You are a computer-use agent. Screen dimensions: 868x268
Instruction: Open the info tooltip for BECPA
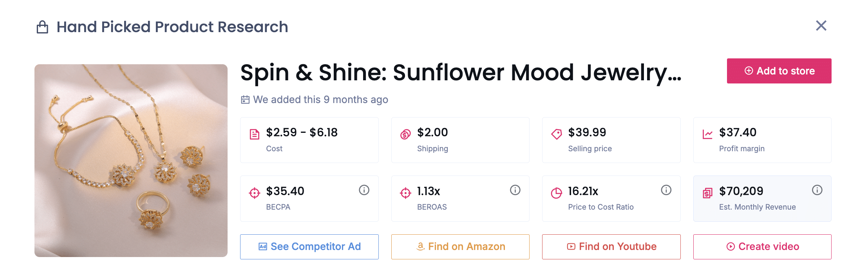[363, 190]
